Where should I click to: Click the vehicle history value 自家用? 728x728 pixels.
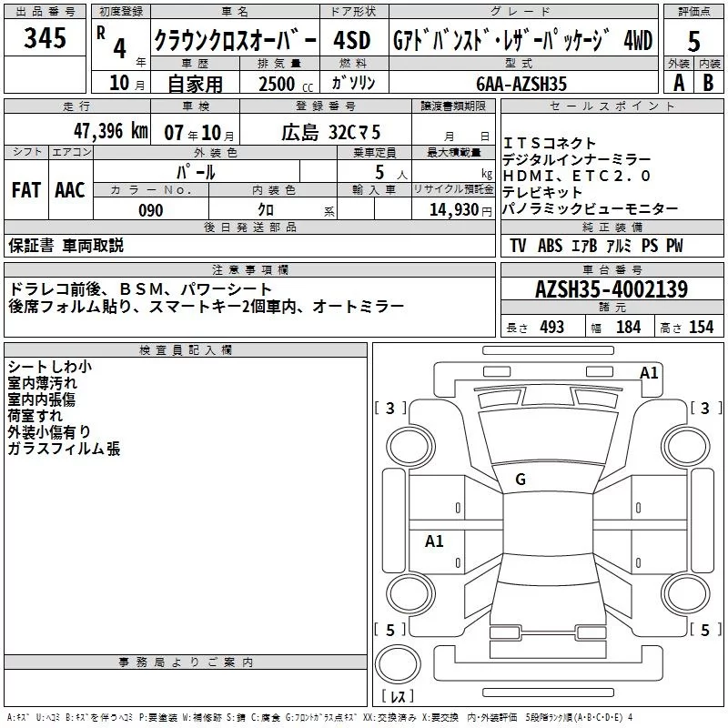coord(195,84)
